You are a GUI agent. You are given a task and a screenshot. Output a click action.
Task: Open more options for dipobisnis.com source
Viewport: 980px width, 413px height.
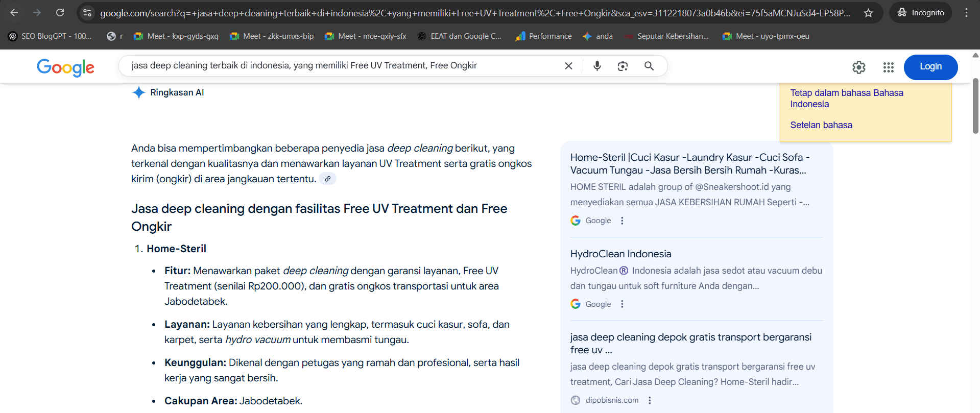[x=650, y=400]
